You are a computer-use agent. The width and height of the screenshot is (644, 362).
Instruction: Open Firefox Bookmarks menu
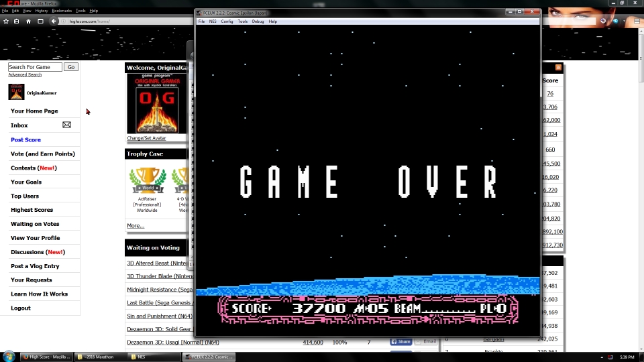62,11
